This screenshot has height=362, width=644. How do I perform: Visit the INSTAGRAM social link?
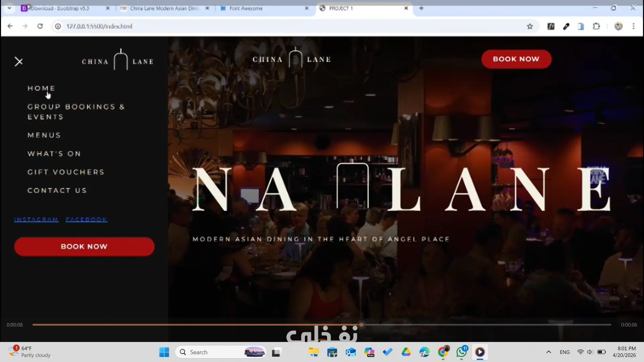36,220
